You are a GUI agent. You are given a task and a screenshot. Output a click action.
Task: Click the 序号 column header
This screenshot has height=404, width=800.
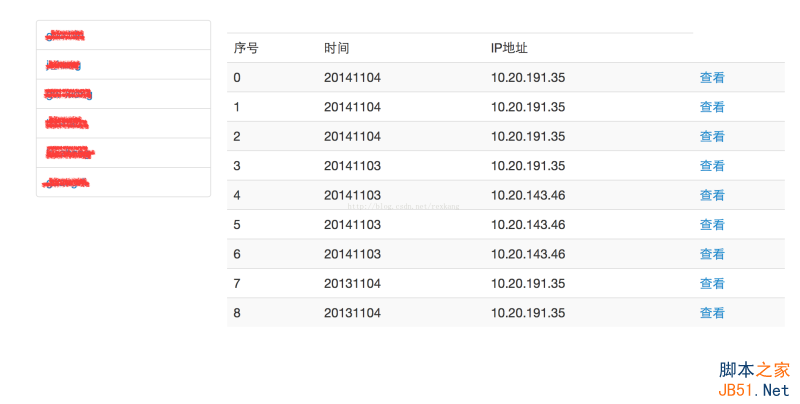[x=246, y=48]
